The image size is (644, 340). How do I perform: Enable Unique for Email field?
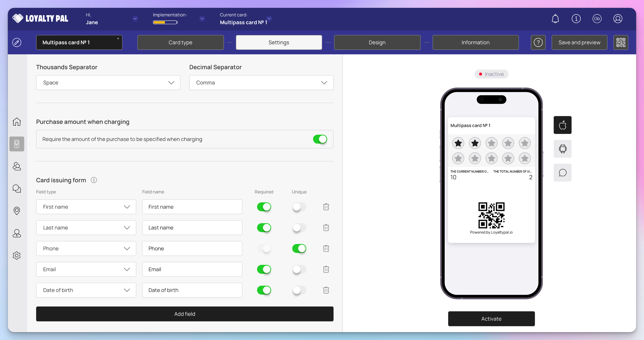coord(299,269)
